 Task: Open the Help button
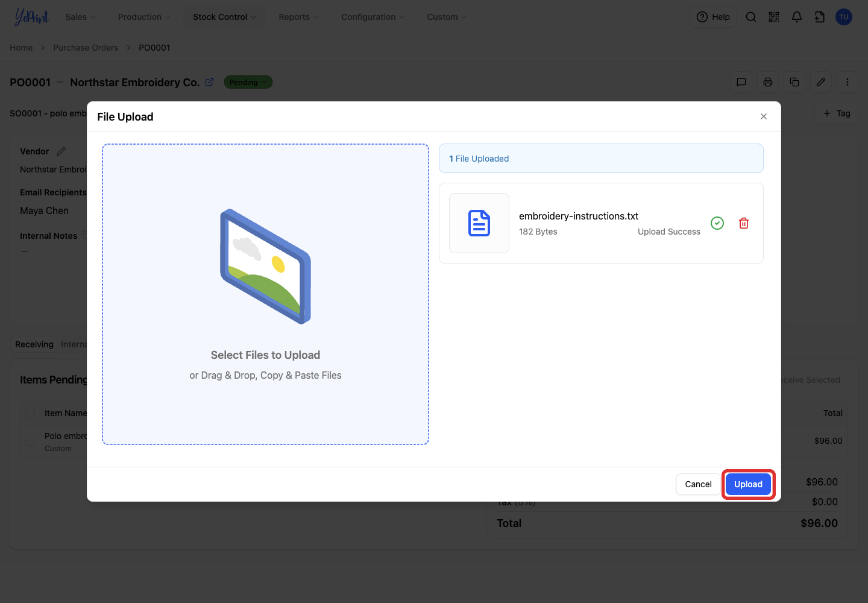coord(713,17)
